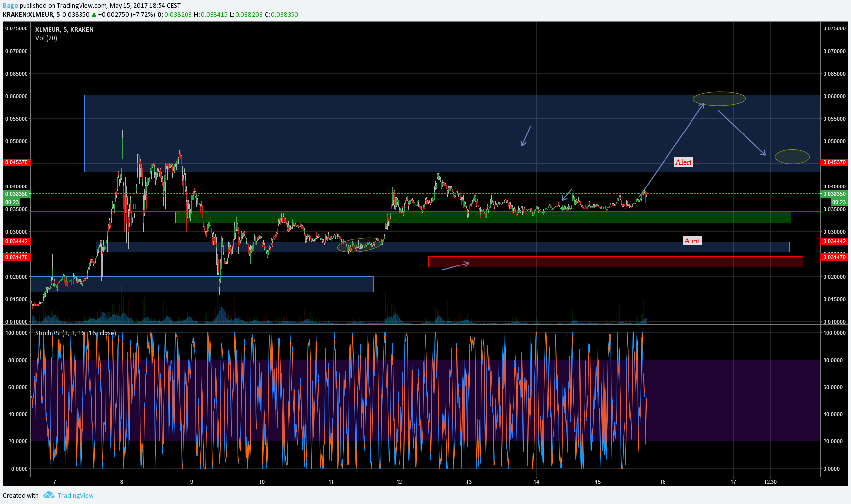Click date label 12 on the time axis
This screenshot has width=851, height=504.
click(399, 482)
